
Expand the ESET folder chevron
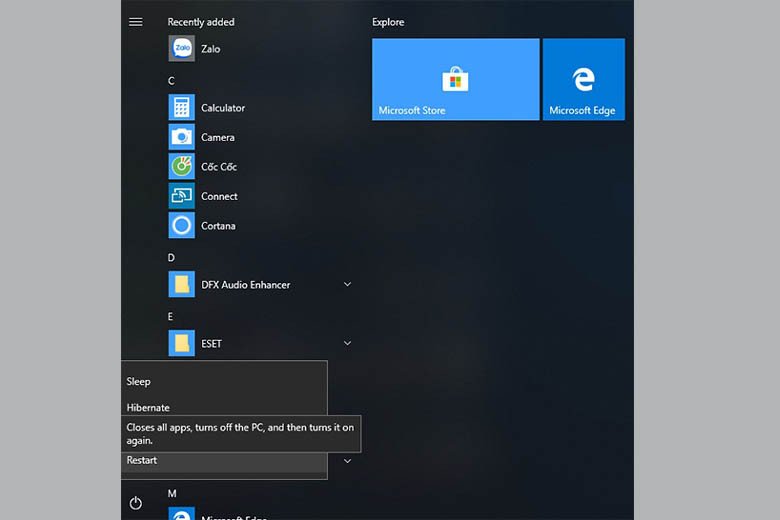[x=347, y=343]
